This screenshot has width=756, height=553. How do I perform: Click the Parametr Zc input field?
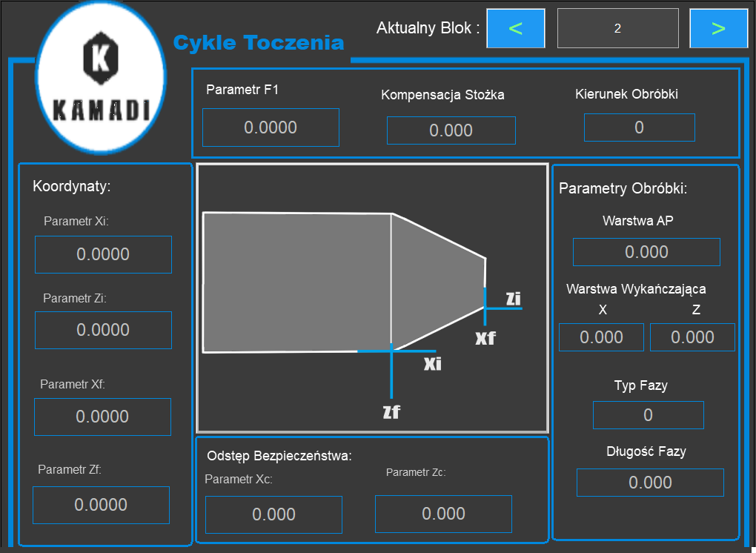click(x=443, y=514)
